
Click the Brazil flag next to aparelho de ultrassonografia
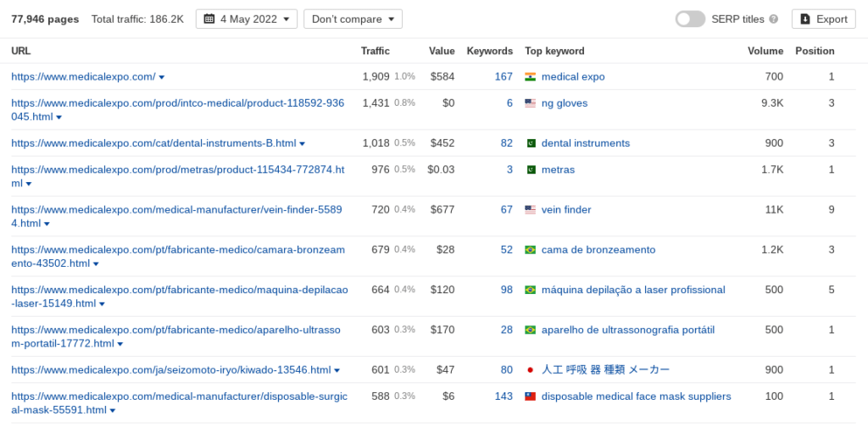tap(531, 330)
